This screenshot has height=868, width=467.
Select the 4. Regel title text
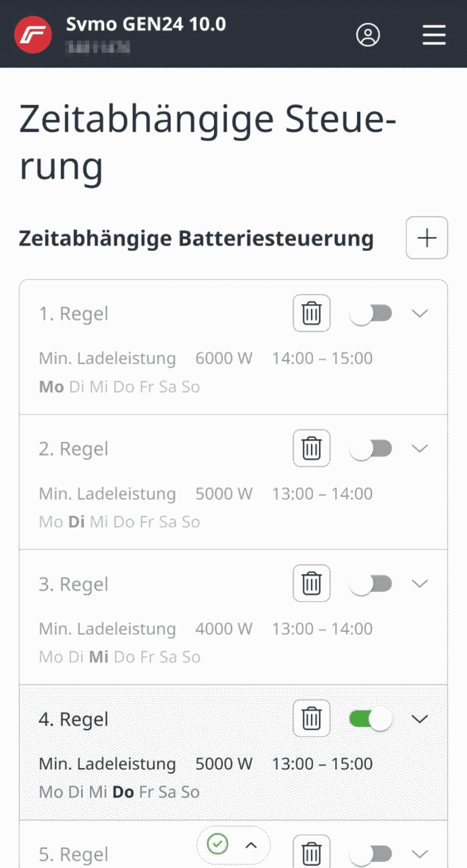pos(73,719)
